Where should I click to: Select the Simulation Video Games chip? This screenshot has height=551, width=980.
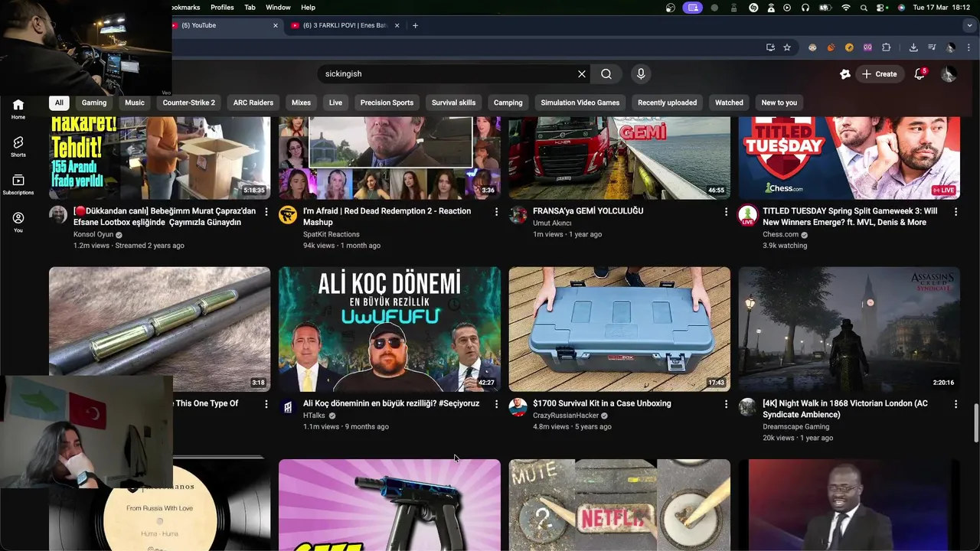580,103
